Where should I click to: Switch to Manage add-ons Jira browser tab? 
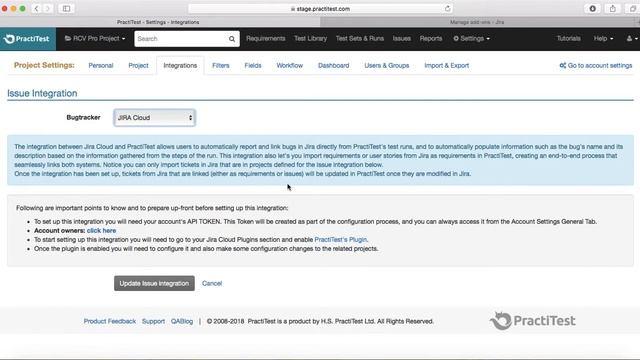coord(477,22)
